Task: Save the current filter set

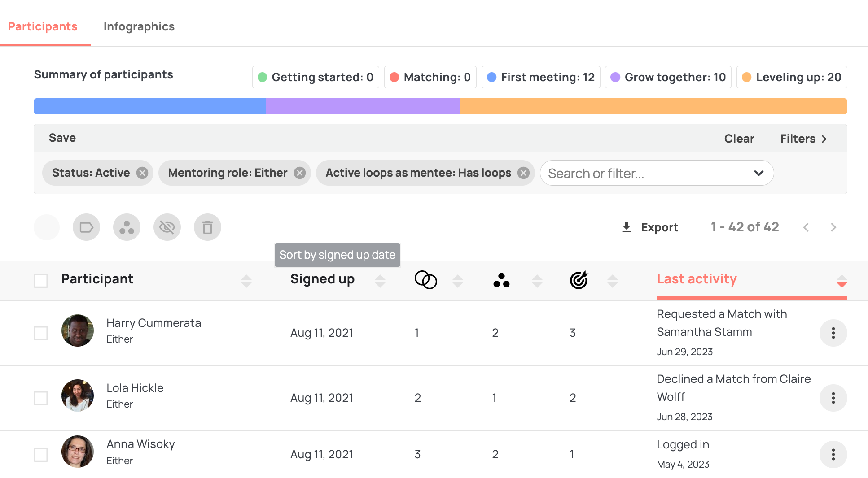Action: click(x=62, y=138)
